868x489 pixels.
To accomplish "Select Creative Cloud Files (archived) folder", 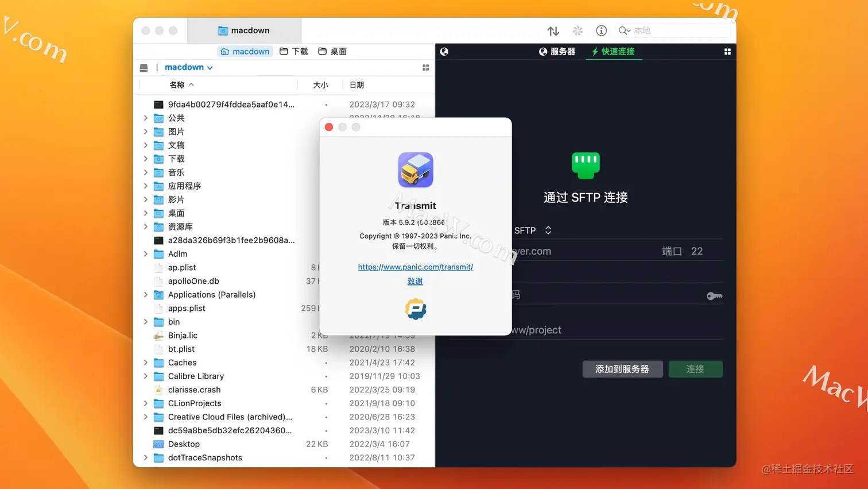I will [x=230, y=417].
